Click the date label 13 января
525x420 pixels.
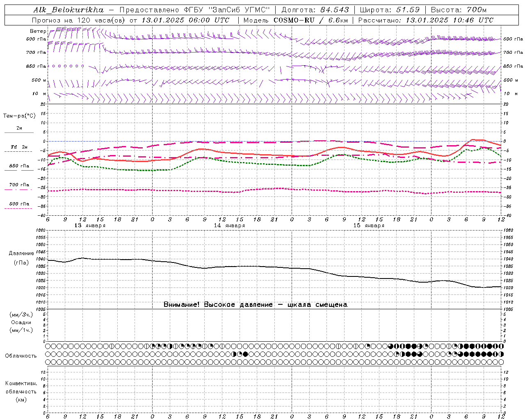(90, 226)
